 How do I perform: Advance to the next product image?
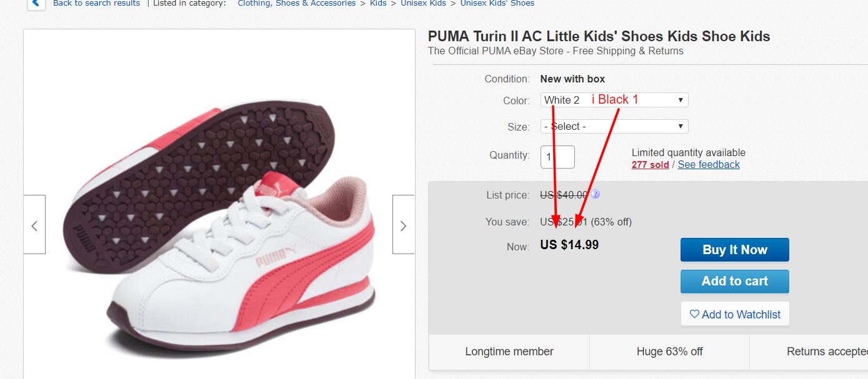[x=403, y=225]
